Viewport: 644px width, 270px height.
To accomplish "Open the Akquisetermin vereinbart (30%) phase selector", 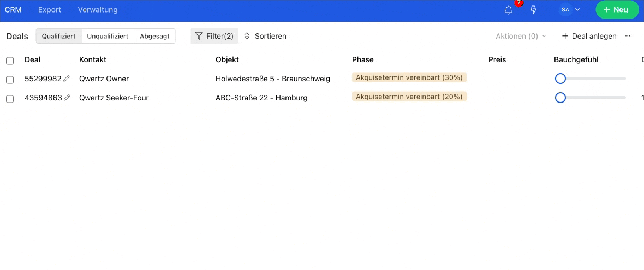I will pyautogui.click(x=409, y=77).
